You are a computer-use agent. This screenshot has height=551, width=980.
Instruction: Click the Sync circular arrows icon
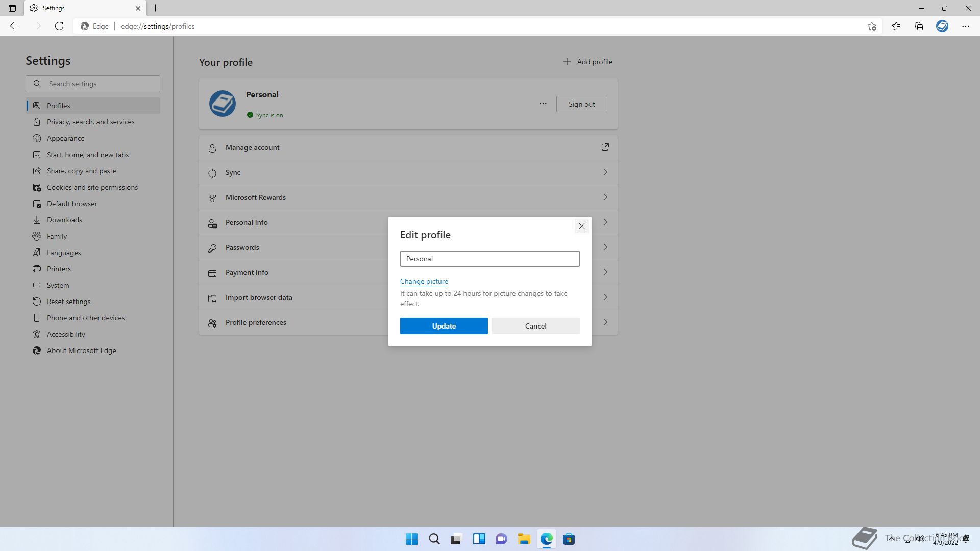(212, 173)
